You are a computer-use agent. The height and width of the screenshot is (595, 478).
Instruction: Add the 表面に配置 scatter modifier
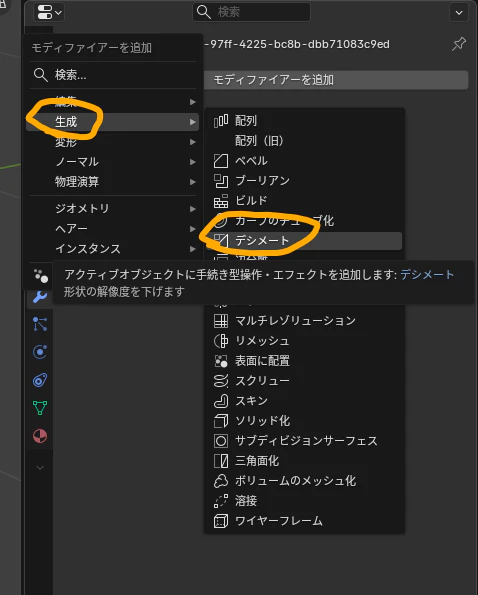click(304, 361)
